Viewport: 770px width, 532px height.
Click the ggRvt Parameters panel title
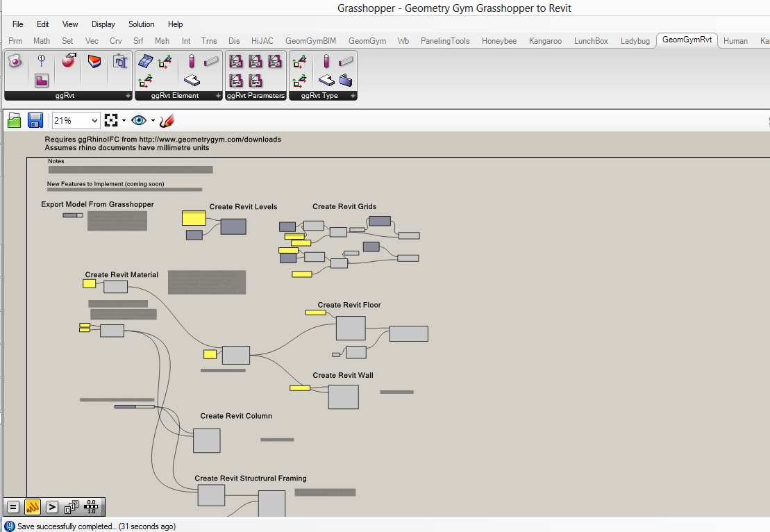pos(256,96)
